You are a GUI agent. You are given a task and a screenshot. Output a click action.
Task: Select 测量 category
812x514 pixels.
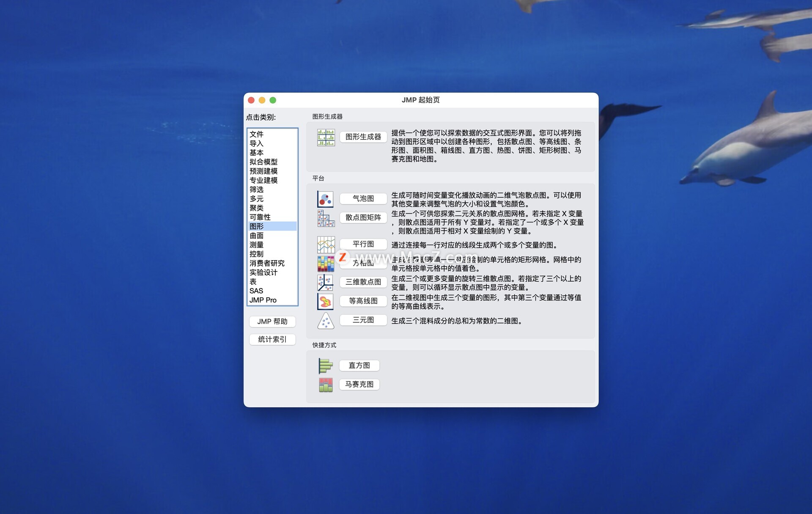272,245
